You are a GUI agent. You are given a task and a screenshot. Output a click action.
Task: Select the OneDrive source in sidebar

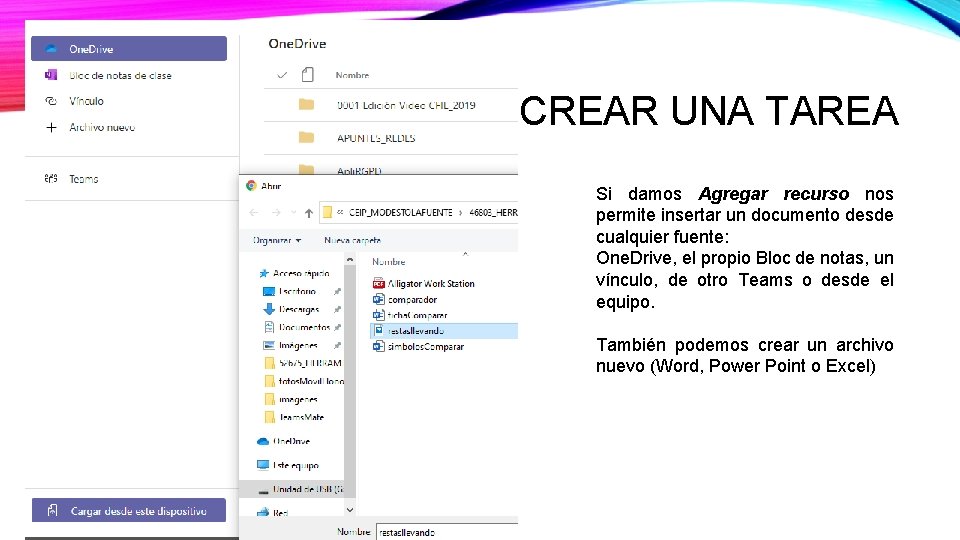coord(129,49)
